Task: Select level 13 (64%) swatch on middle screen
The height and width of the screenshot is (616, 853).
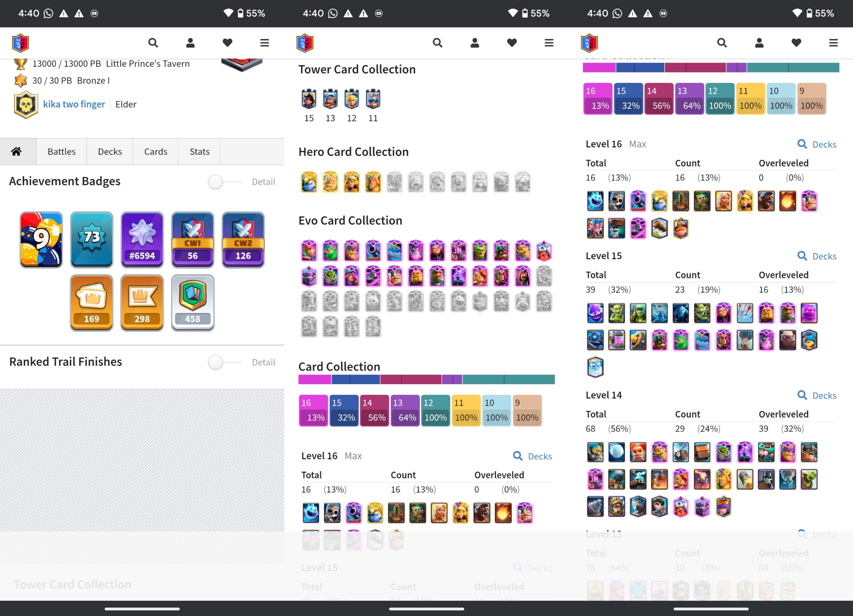Action: pos(405,410)
